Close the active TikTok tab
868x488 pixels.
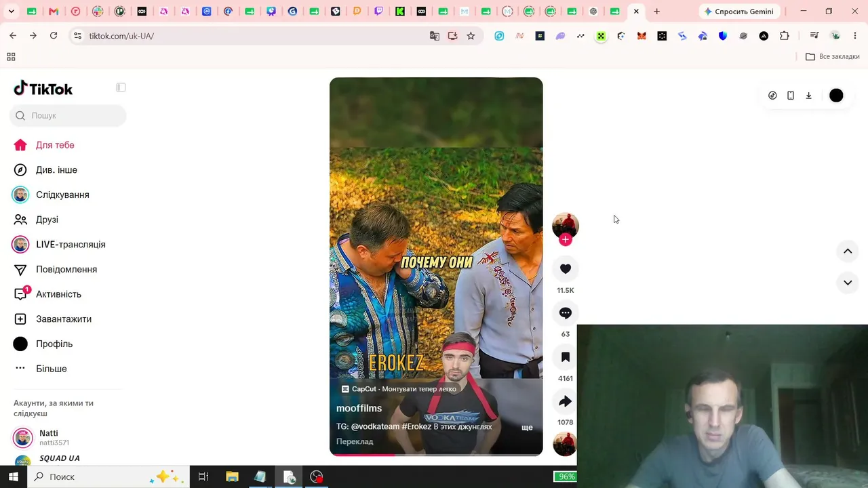[x=636, y=12]
